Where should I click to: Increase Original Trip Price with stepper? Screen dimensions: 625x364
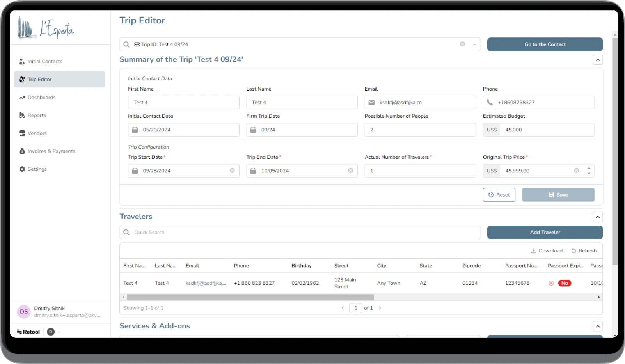pos(589,168)
